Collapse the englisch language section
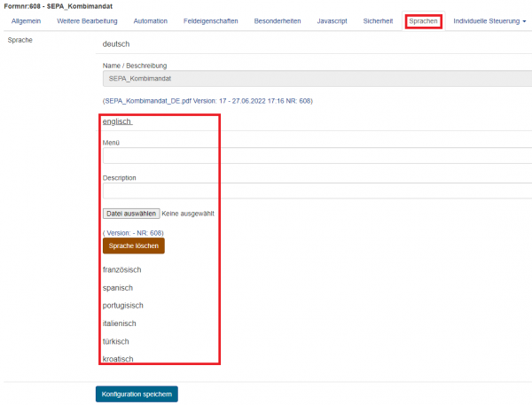The height and width of the screenshot is (405, 532). 117,121
